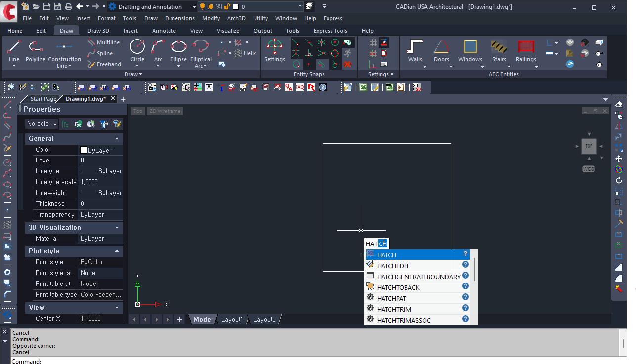Expand the Settings panel dropdown
The image size is (636, 364).
381,74
